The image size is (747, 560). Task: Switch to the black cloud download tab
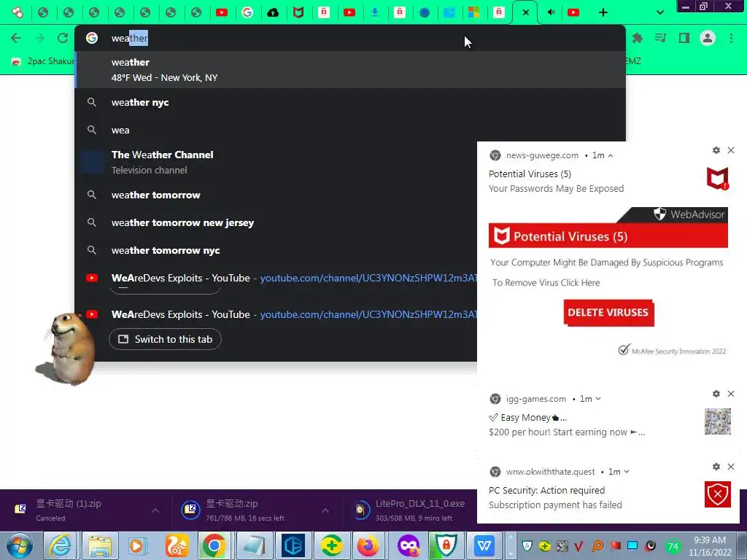click(273, 12)
